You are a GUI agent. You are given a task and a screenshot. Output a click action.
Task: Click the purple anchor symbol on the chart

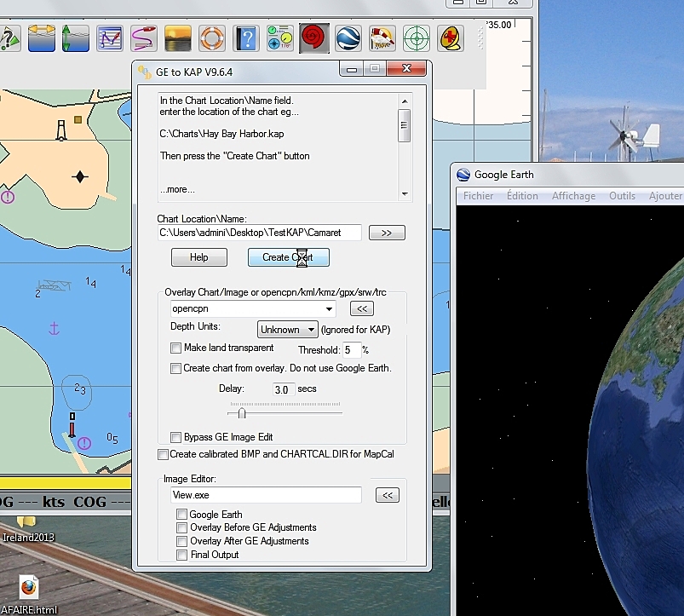click(x=54, y=329)
